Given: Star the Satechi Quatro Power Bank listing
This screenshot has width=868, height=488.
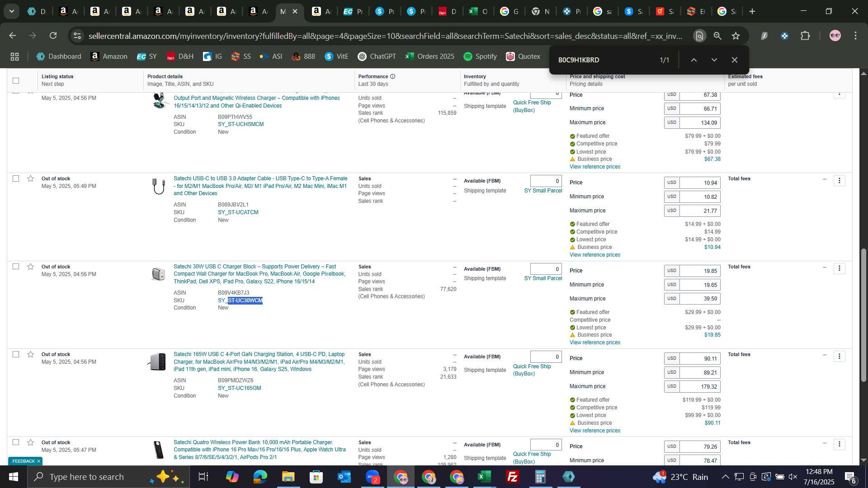Looking at the screenshot, I should pos(30,442).
